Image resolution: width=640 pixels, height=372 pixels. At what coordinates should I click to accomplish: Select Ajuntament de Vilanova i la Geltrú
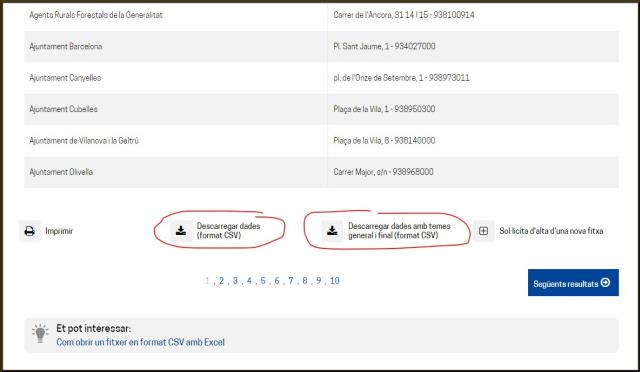coord(84,141)
